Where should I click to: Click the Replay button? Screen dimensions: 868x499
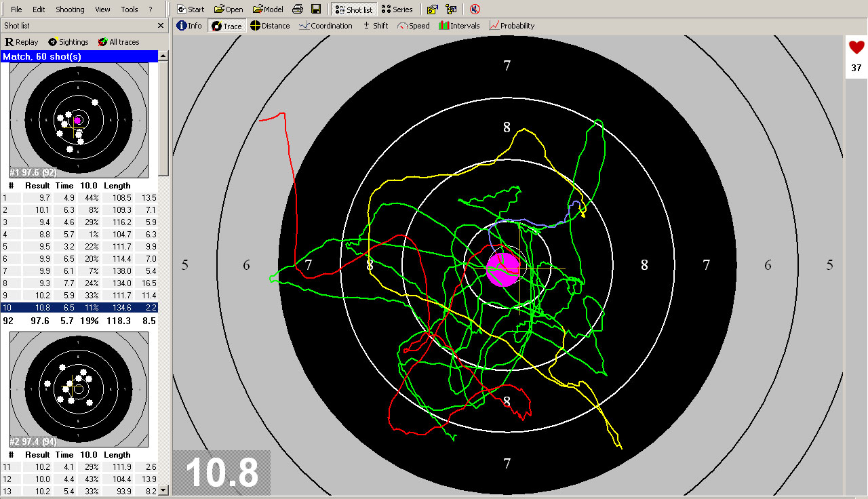point(22,42)
